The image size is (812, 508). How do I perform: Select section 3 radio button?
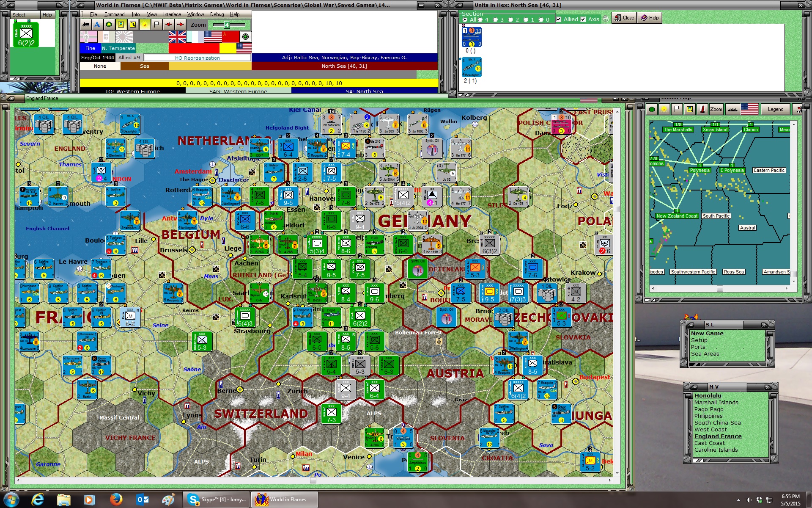(x=496, y=19)
